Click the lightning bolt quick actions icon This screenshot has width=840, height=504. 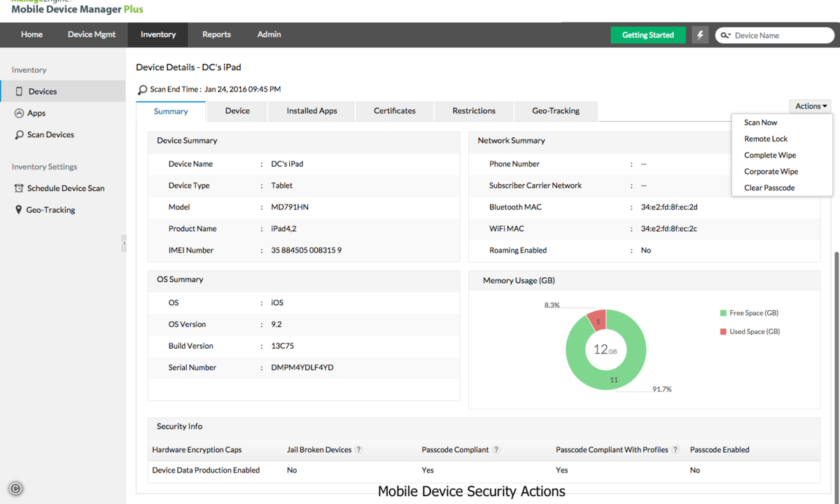pos(700,35)
